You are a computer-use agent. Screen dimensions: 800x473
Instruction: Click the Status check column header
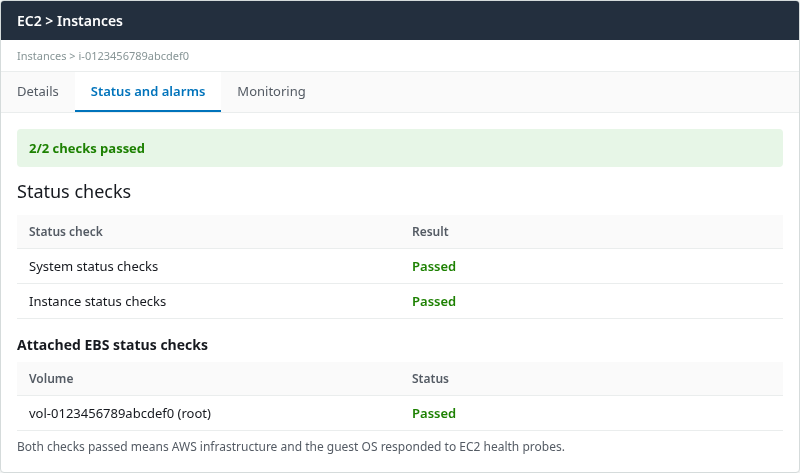[x=66, y=232]
